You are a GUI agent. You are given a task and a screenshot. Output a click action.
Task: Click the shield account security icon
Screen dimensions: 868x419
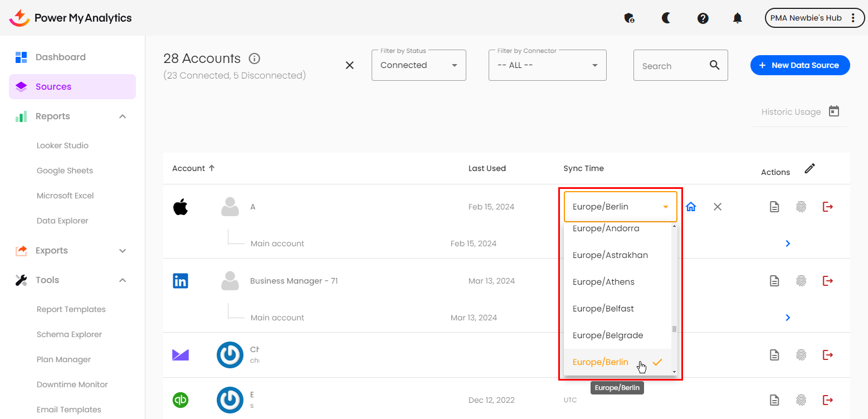coord(629,18)
